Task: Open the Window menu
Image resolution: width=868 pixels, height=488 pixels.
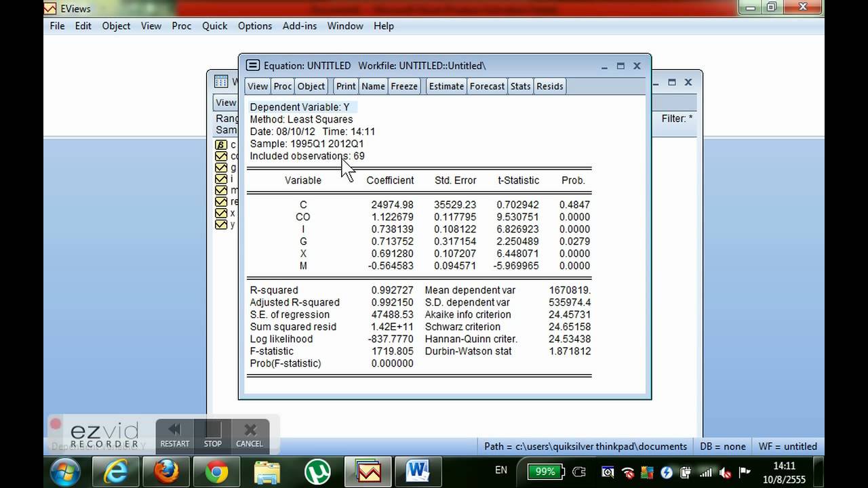Action: pyautogui.click(x=345, y=26)
